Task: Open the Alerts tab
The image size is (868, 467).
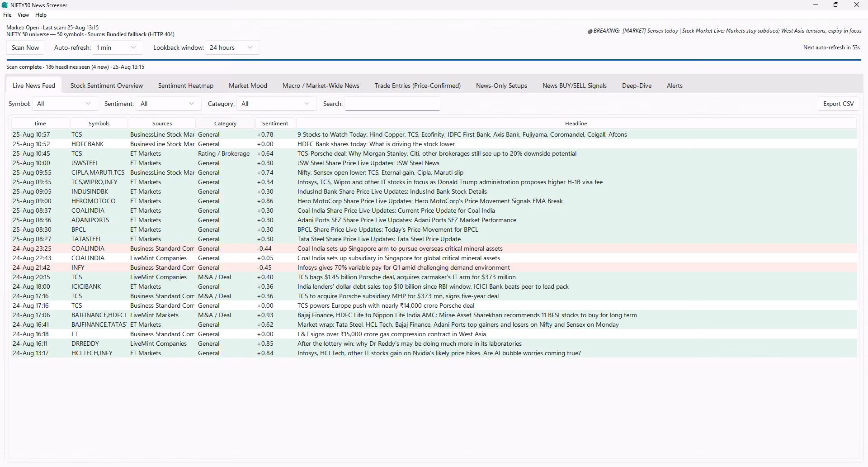Action: point(675,86)
